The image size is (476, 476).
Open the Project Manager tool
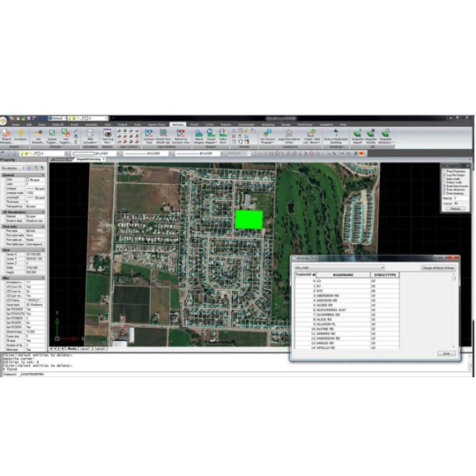[7, 136]
